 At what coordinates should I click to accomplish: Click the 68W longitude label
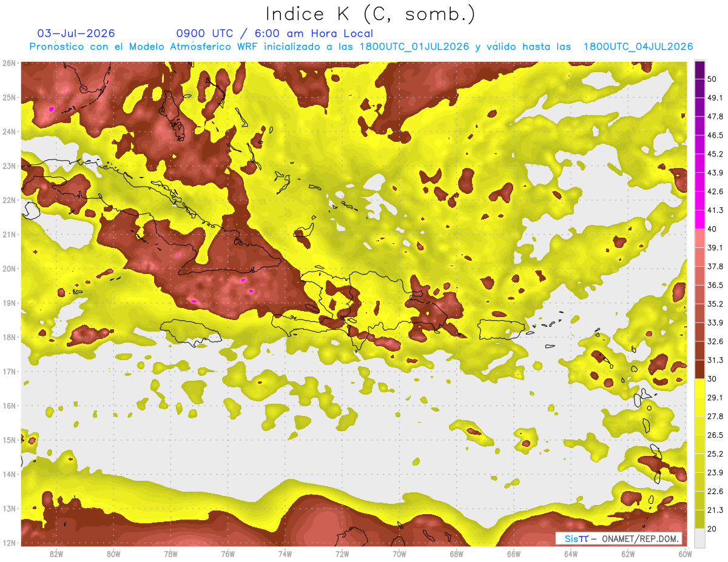457,554
